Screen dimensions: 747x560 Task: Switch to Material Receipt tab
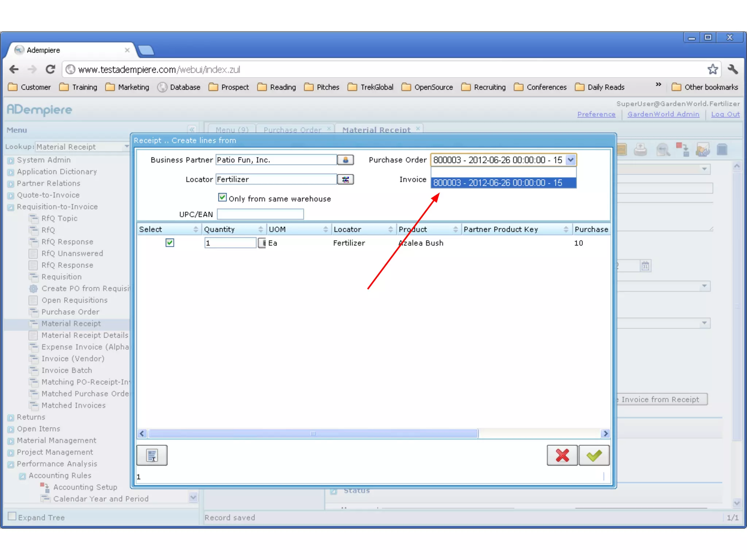[376, 130]
